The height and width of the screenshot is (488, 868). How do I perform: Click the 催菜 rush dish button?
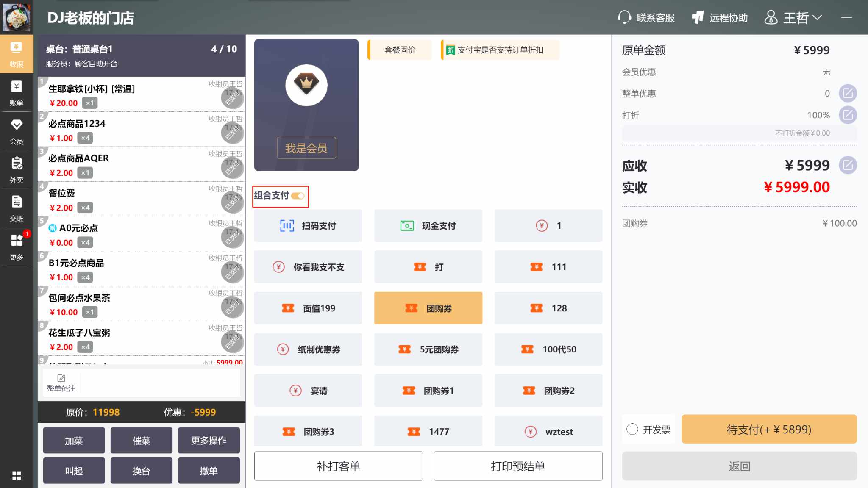click(141, 441)
